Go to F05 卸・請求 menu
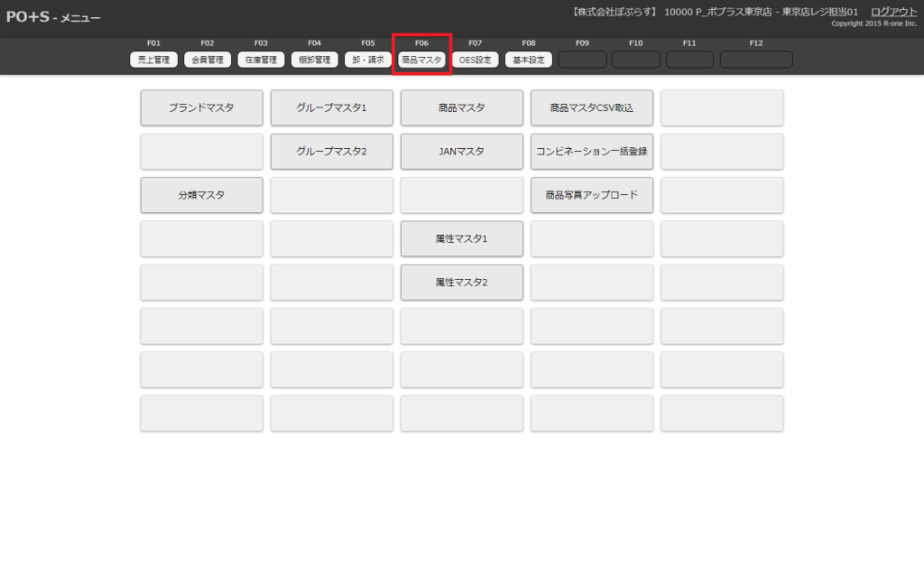Screen dimensions: 924x566 tap(368, 60)
